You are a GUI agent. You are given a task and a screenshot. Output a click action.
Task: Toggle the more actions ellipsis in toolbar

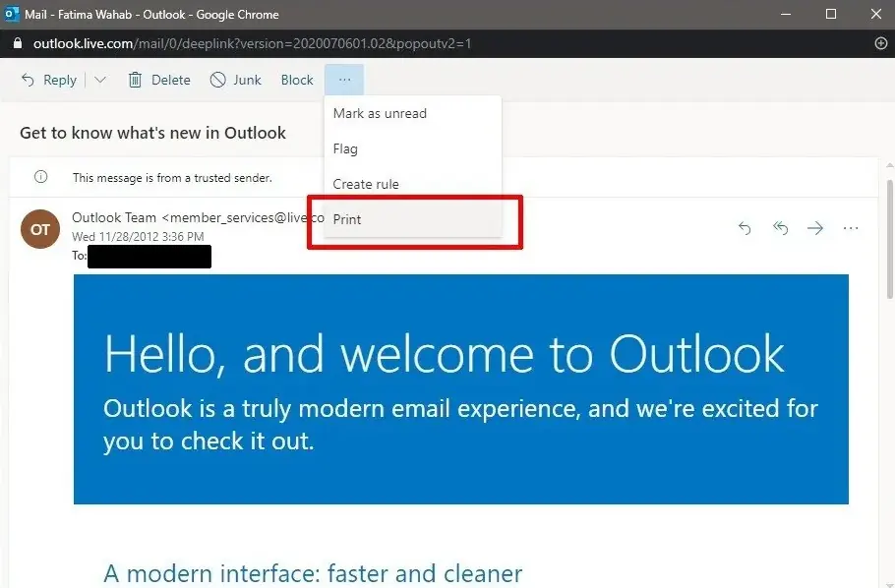pyautogui.click(x=344, y=80)
